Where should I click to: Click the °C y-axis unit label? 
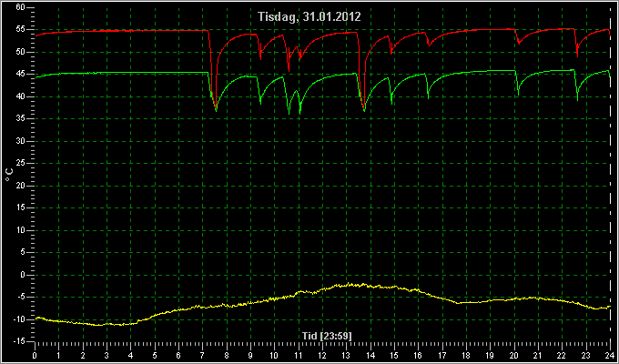pyautogui.click(x=9, y=175)
